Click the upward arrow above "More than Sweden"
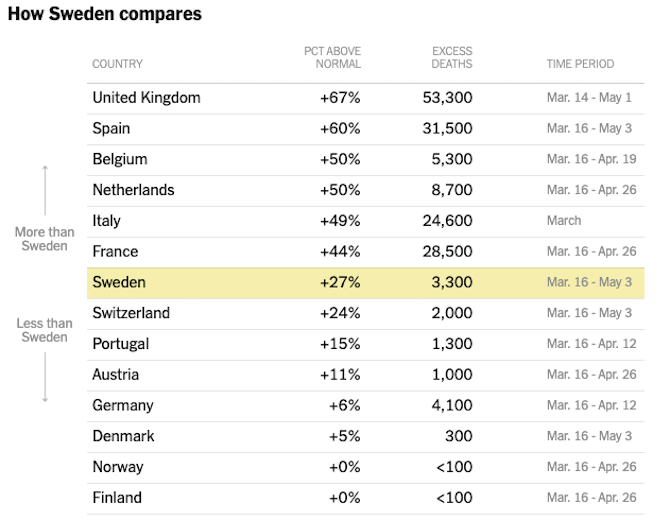 pos(45,191)
